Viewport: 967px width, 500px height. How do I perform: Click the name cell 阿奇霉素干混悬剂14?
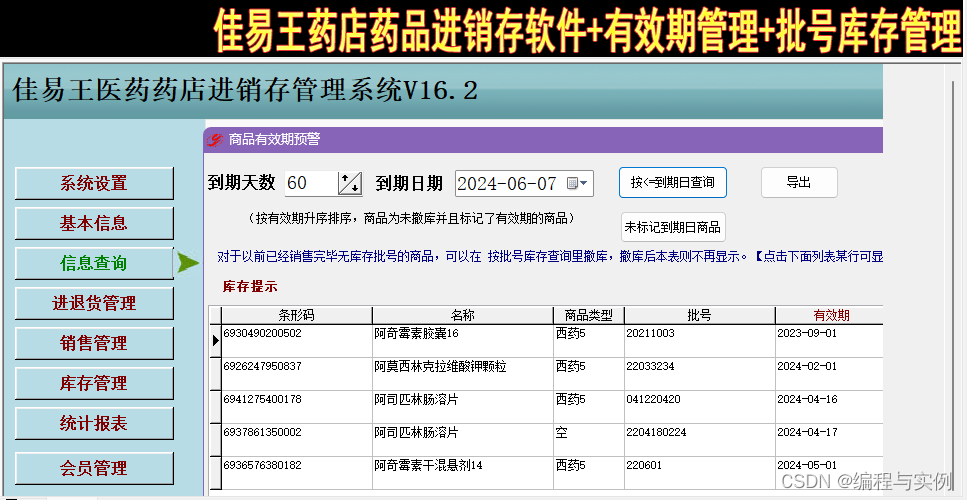point(463,473)
